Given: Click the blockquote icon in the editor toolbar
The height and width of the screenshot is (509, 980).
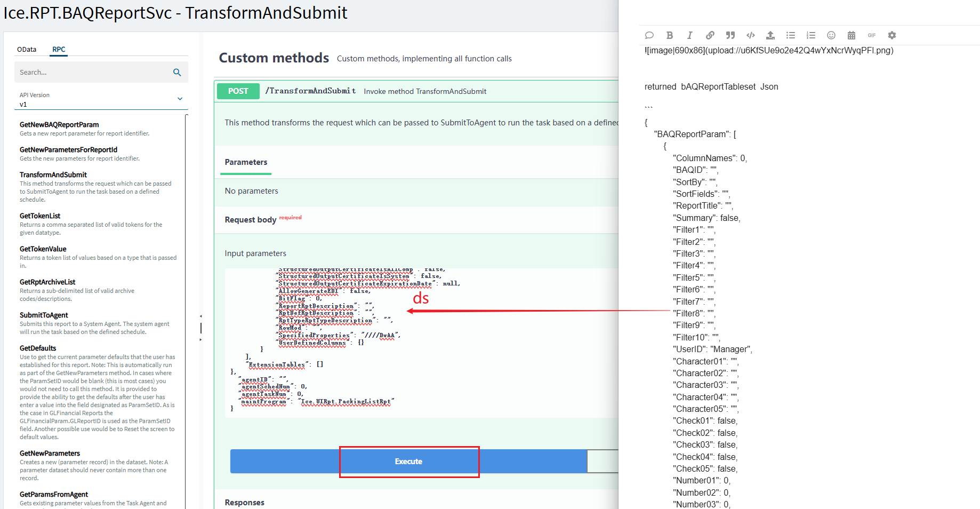Looking at the screenshot, I should [730, 35].
